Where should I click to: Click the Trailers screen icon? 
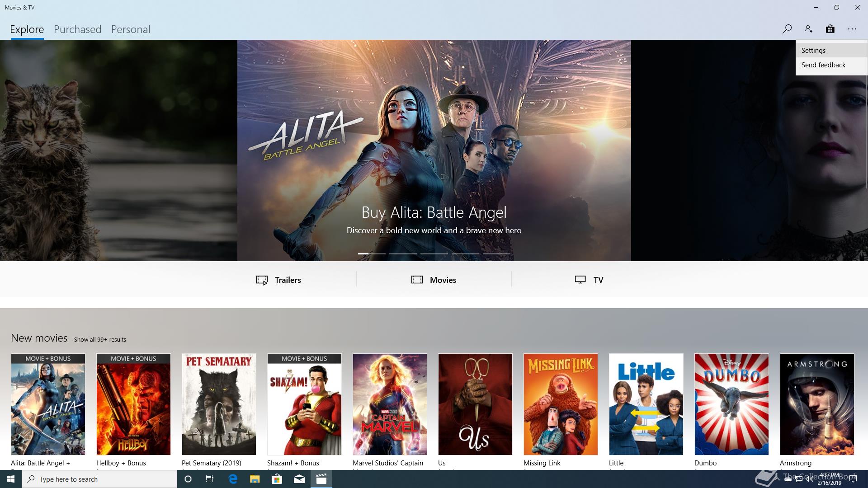(x=262, y=280)
